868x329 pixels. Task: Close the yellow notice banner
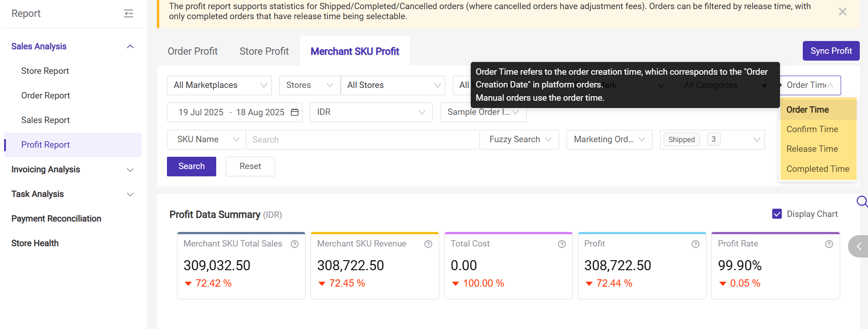pyautogui.click(x=842, y=12)
